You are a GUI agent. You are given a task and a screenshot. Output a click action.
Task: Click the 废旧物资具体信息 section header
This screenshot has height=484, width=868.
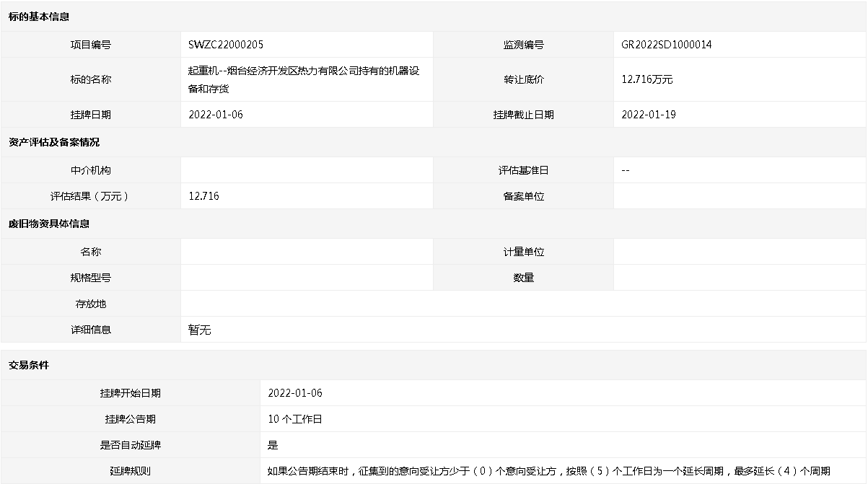click(x=49, y=224)
